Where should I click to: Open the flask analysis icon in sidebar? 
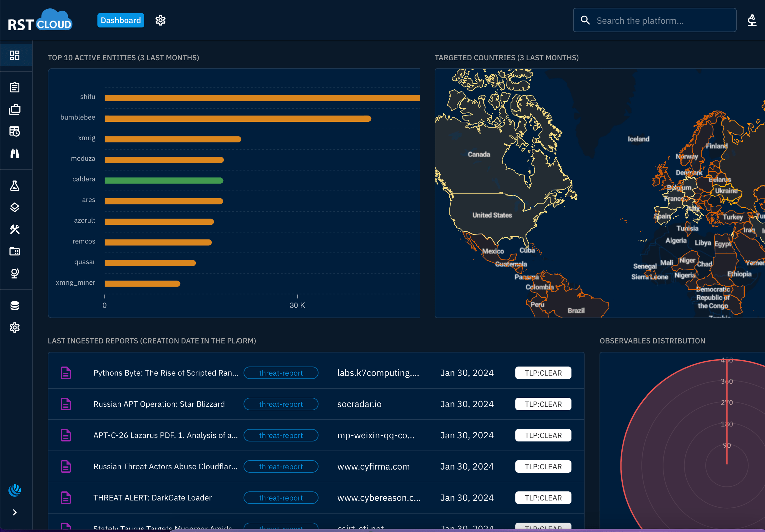tap(15, 185)
